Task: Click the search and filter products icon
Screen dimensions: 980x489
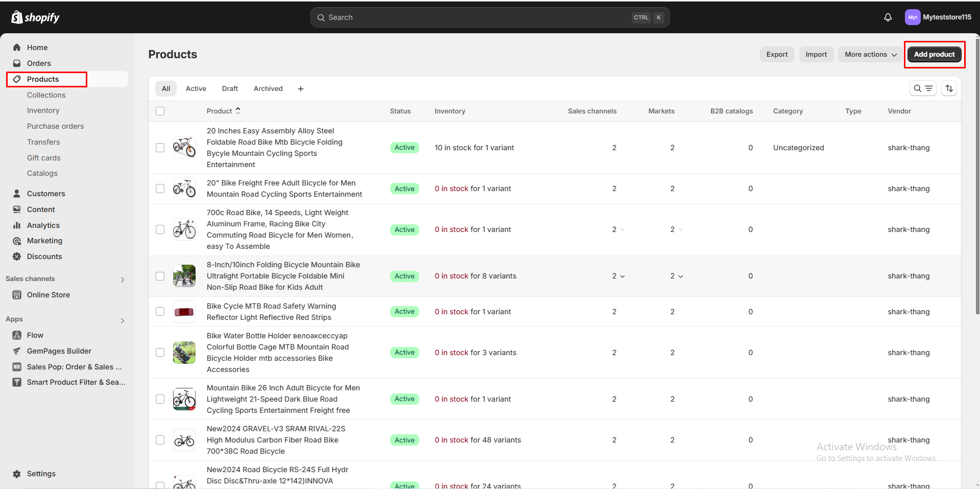Action: click(922, 88)
